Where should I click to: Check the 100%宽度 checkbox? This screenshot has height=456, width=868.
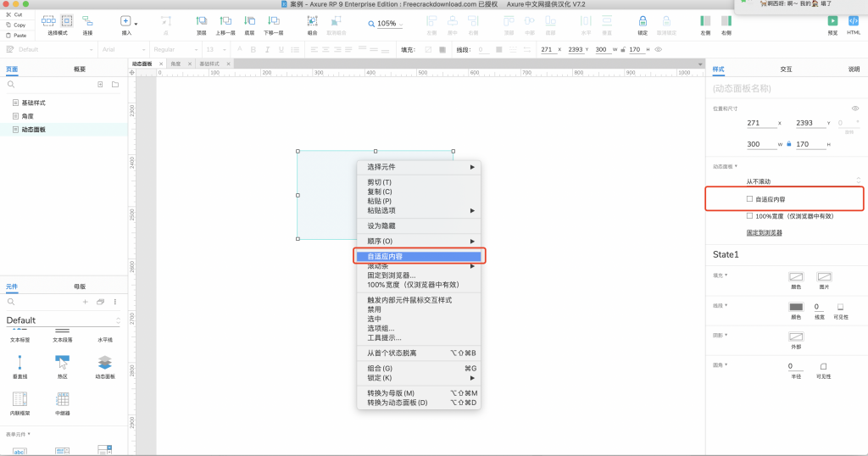point(749,216)
